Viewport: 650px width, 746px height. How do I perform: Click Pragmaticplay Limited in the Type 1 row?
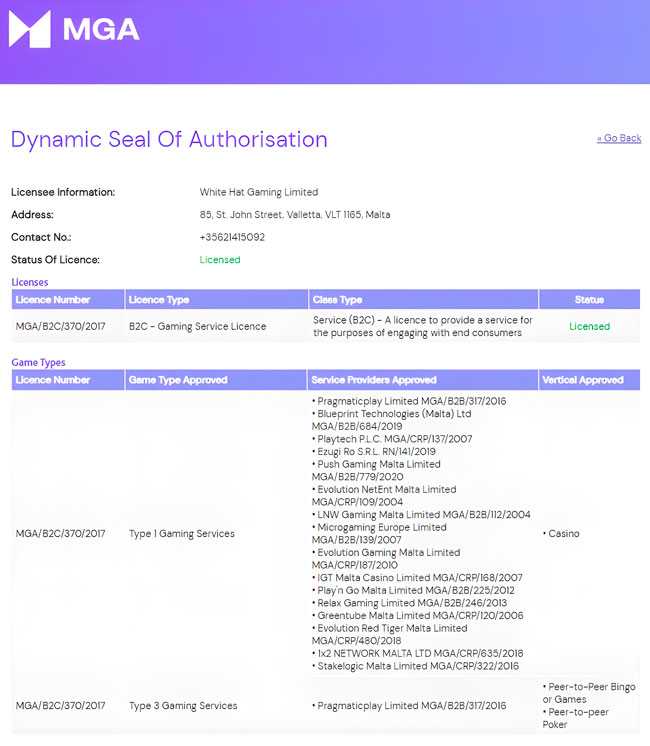click(409, 401)
